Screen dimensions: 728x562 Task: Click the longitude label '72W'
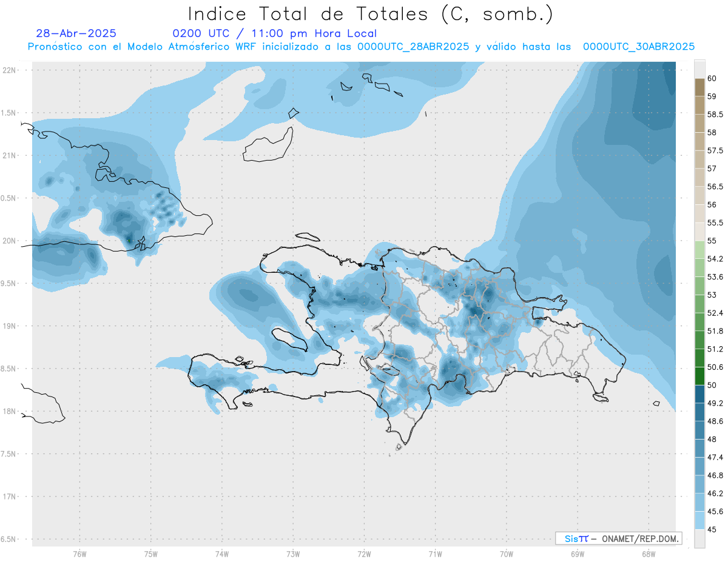[364, 554]
